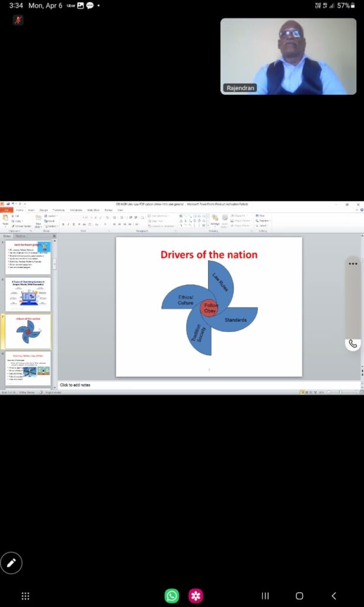Click the PowerPoint File tab
364x607 pixels.
6,210
